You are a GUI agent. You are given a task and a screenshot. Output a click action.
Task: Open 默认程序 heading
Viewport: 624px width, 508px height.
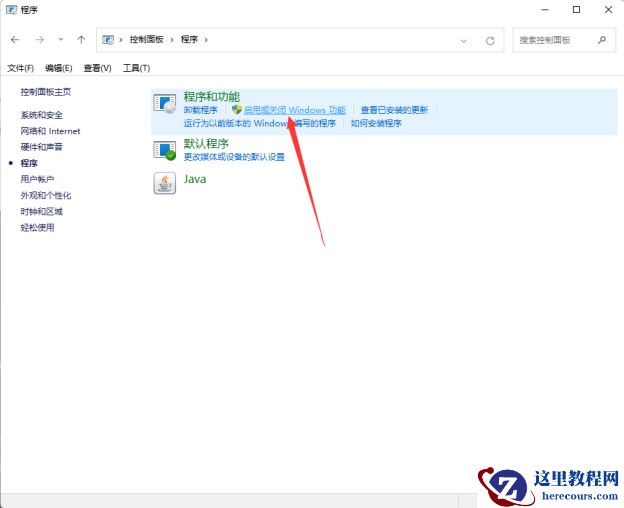click(206, 144)
